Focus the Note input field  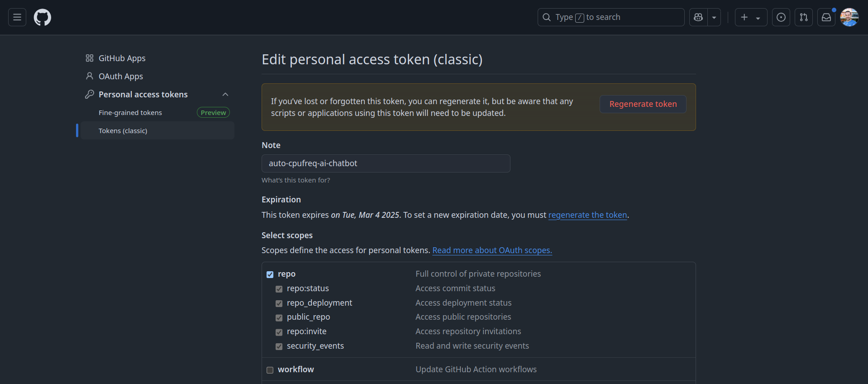point(386,163)
